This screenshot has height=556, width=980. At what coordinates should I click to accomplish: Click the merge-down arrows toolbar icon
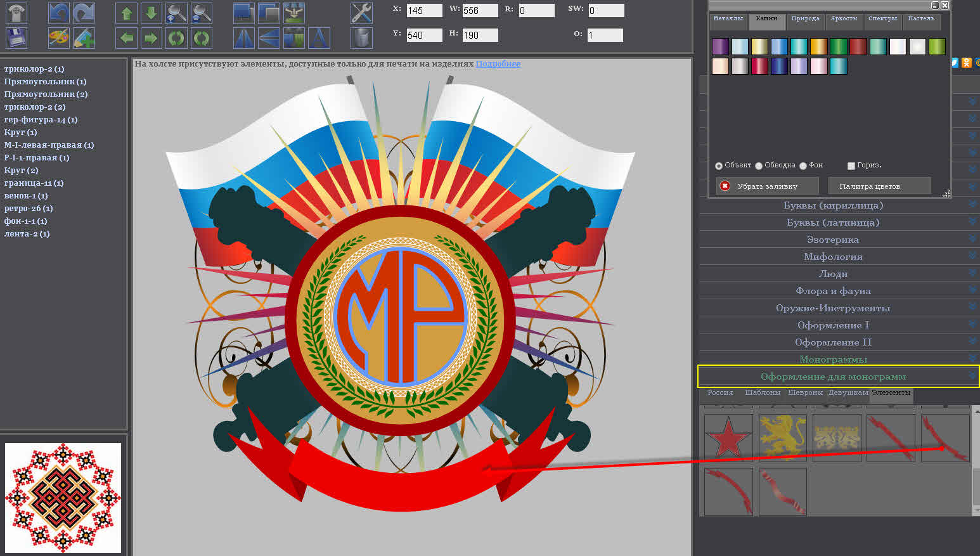[293, 13]
